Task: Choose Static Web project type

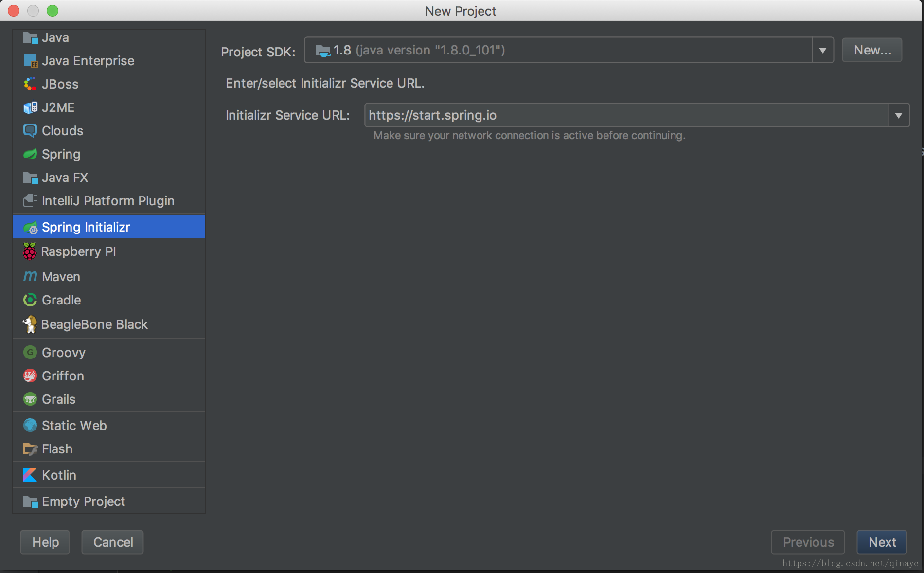Action: point(74,426)
